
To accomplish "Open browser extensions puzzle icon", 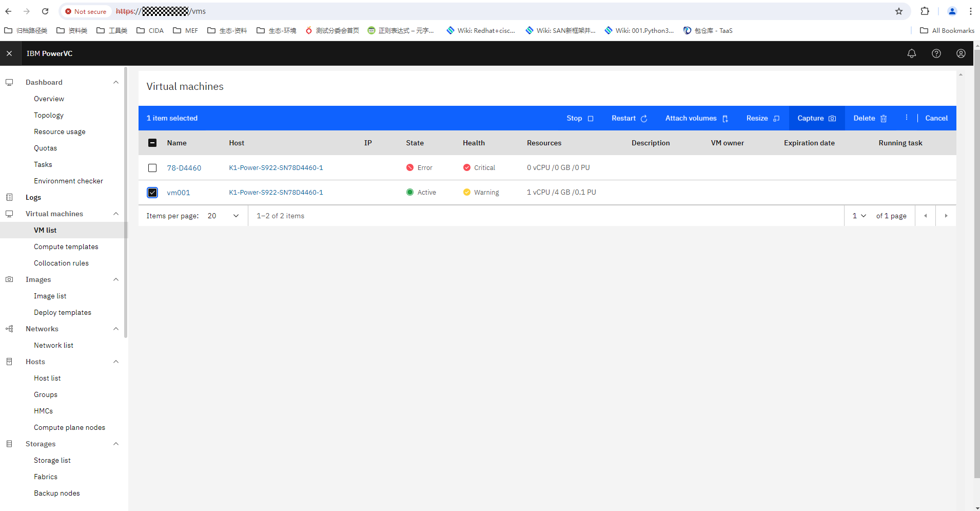I will click(925, 11).
